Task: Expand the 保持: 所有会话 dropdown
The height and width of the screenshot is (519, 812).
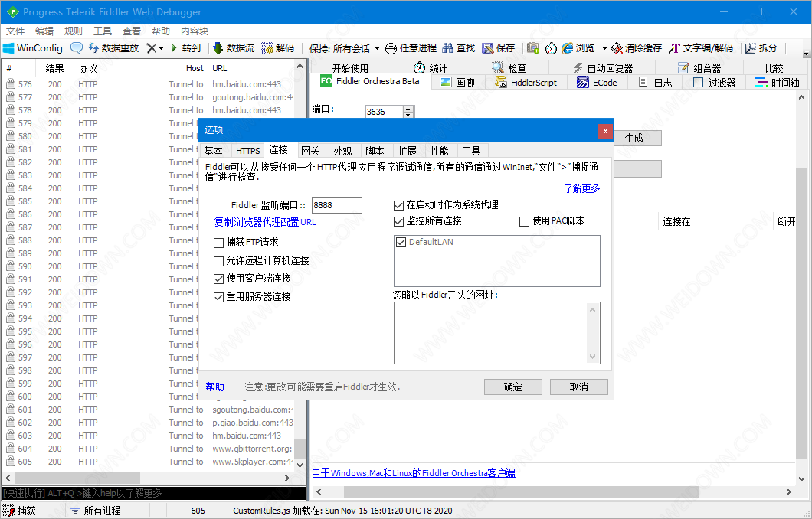Action: (x=377, y=49)
